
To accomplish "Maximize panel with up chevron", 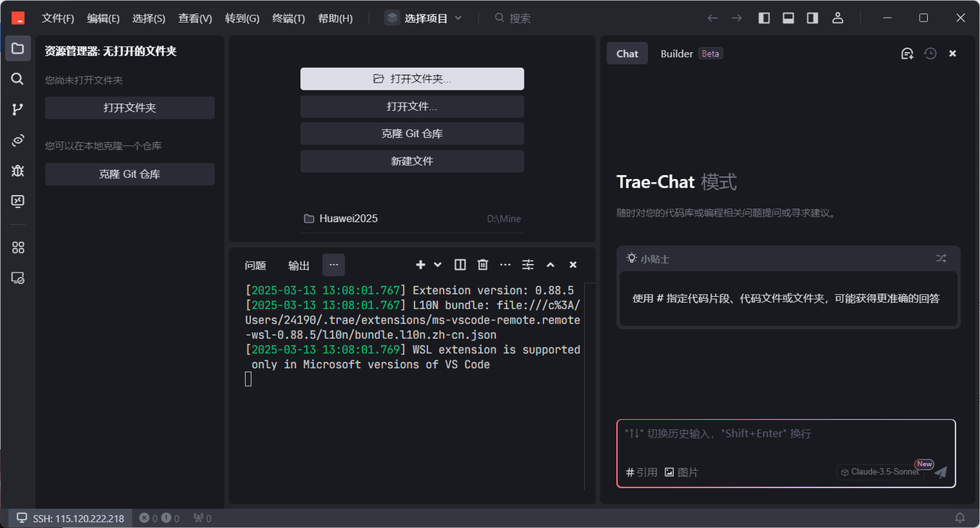I will pos(550,265).
